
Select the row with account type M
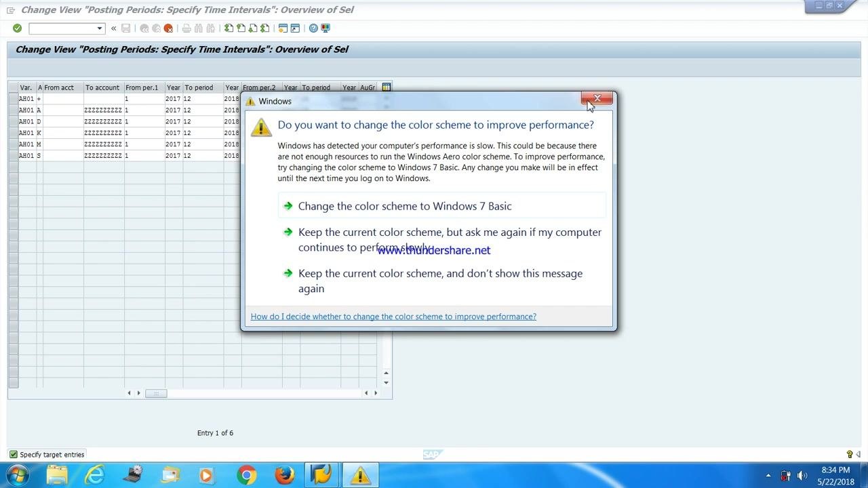pyautogui.click(x=13, y=144)
